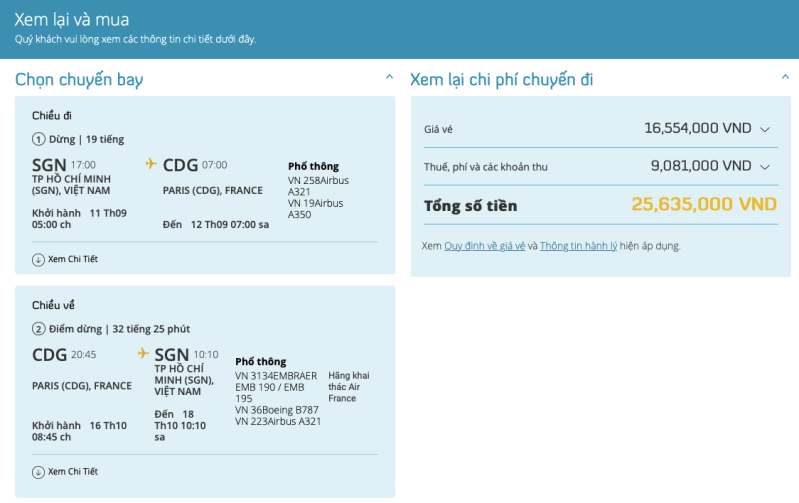Click the airplane icon in the Chiều về flight
This screenshot has height=503, width=799.
pos(143,354)
